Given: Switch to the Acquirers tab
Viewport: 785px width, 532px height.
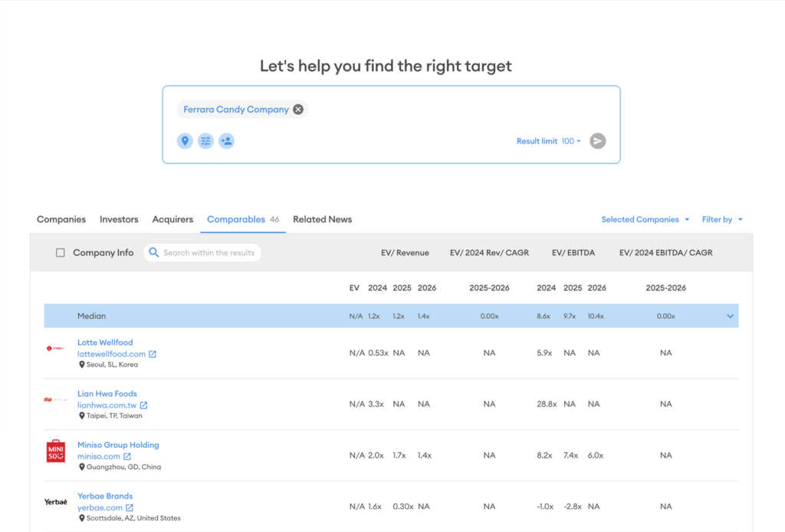Looking at the screenshot, I should 172,220.
